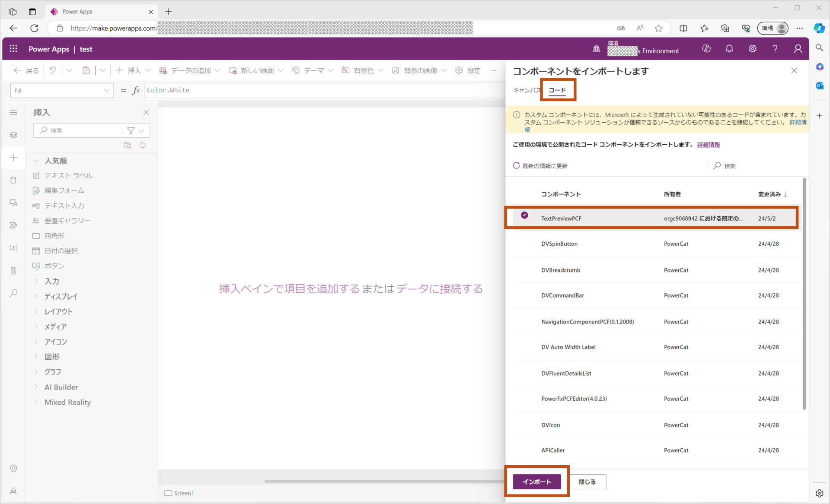Open the Copilot icon in purple header

706,49
